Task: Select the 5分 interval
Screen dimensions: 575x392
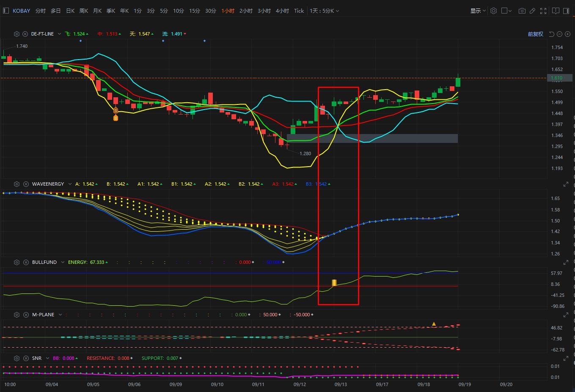Action: point(164,11)
